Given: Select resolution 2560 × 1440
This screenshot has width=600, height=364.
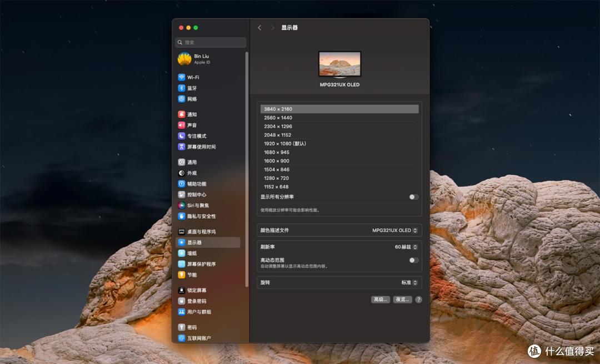Looking at the screenshot, I should (339, 118).
